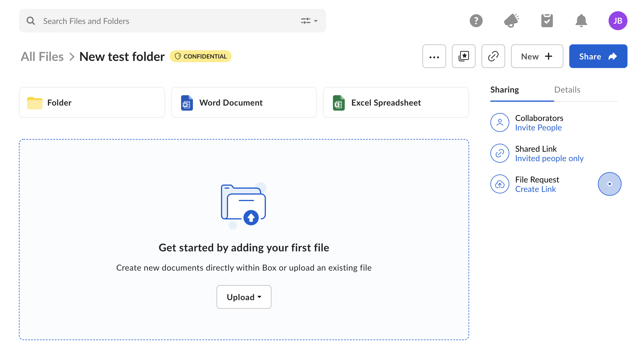Click the announcements megaphone icon
This screenshot has width=644, height=346.
point(510,20)
